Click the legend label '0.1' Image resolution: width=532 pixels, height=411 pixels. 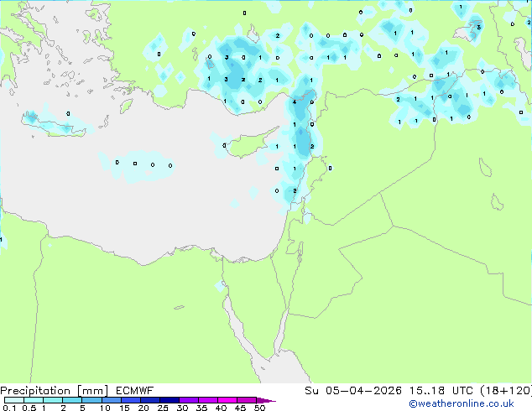(9, 408)
